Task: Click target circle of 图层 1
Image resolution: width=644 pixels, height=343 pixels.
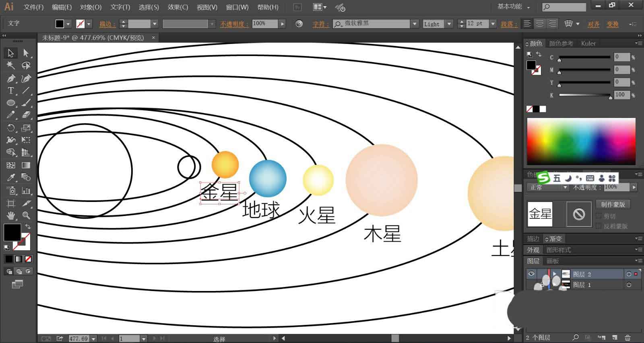Action: click(x=629, y=285)
